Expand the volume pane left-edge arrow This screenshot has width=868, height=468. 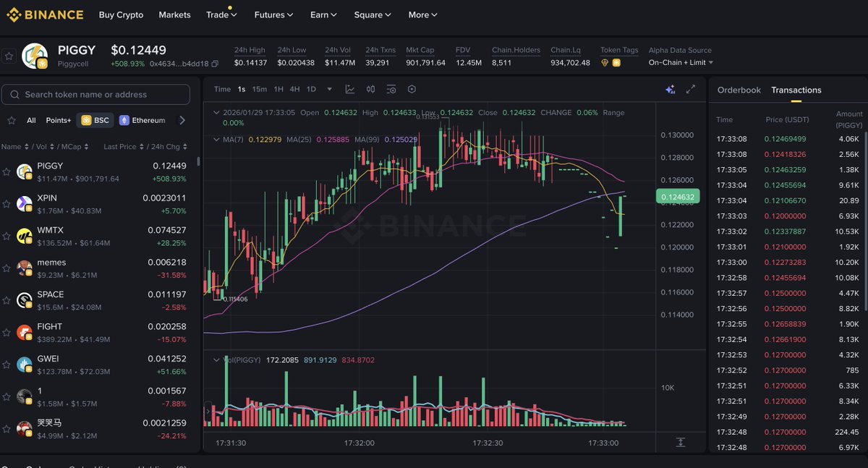208,412
